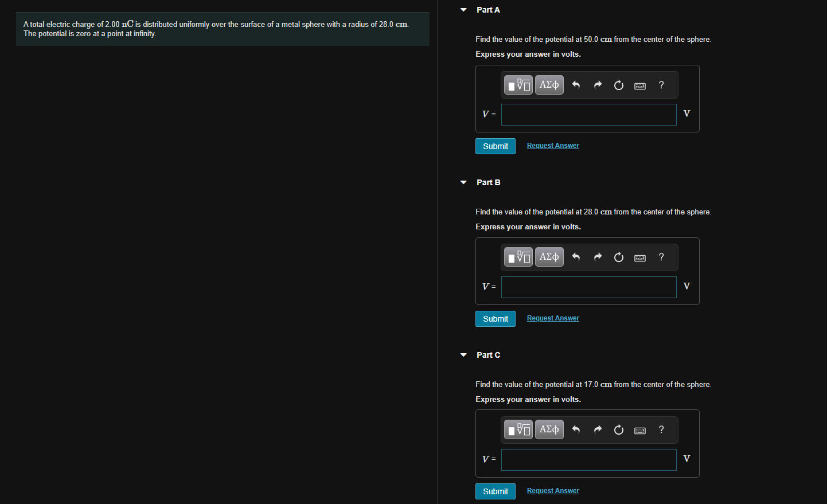Open Greek symbols palette in Part C
827x504 pixels.
(549, 429)
